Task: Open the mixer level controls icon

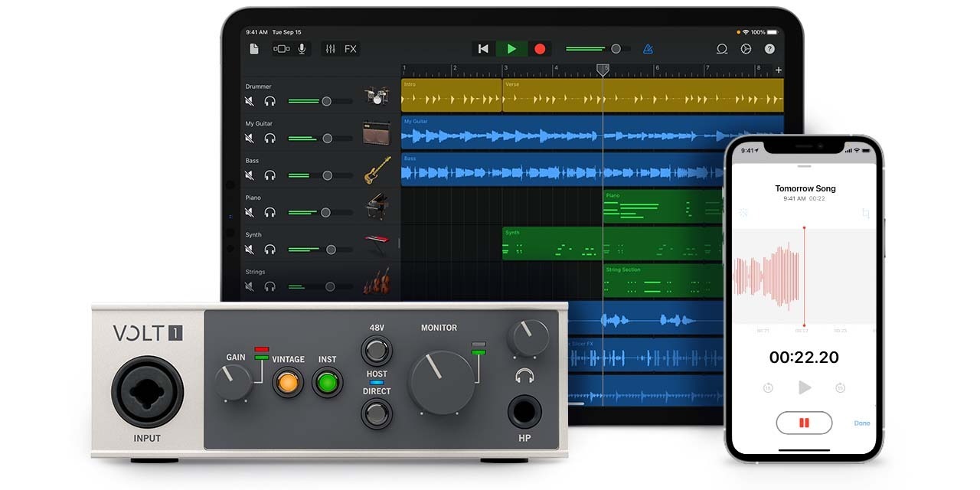Action: click(x=329, y=48)
